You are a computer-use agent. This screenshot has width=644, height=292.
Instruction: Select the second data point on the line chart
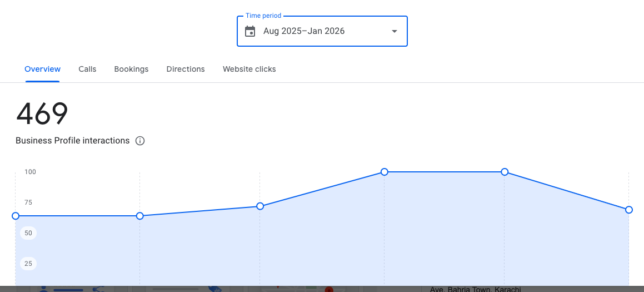(140, 216)
